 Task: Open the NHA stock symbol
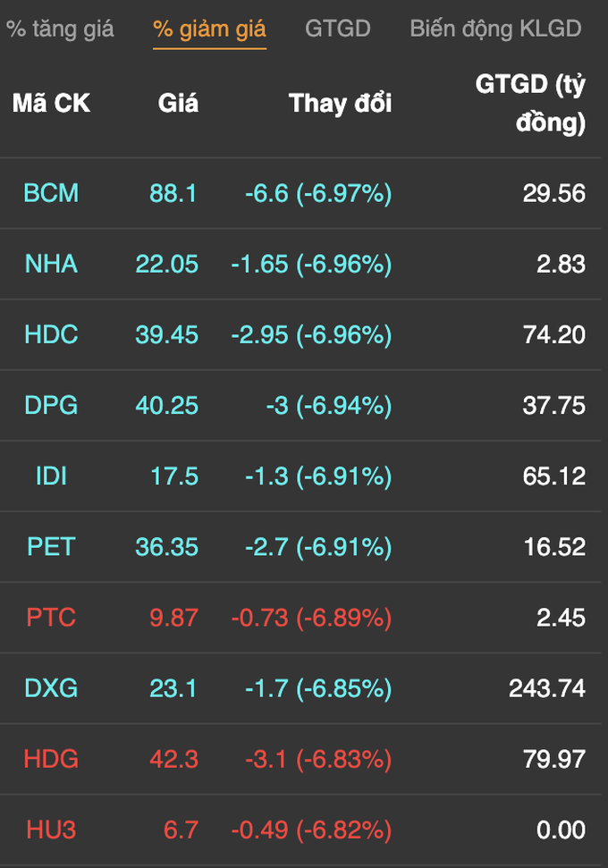(51, 264)
